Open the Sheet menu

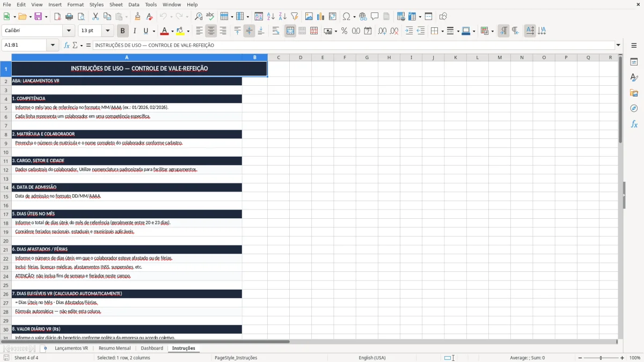tap(116, 4)
